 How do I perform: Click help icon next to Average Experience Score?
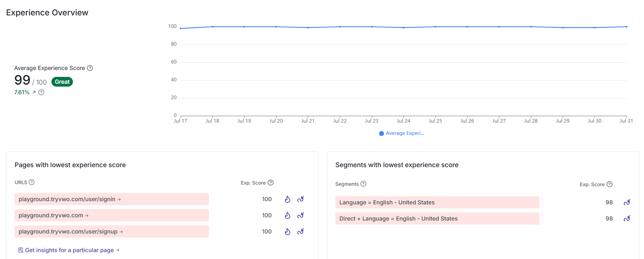[x=90, y=68]
